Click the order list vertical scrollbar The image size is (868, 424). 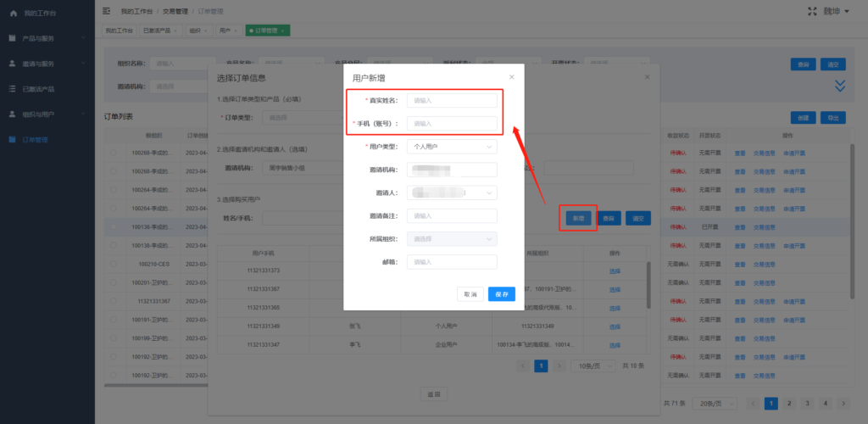851,221
